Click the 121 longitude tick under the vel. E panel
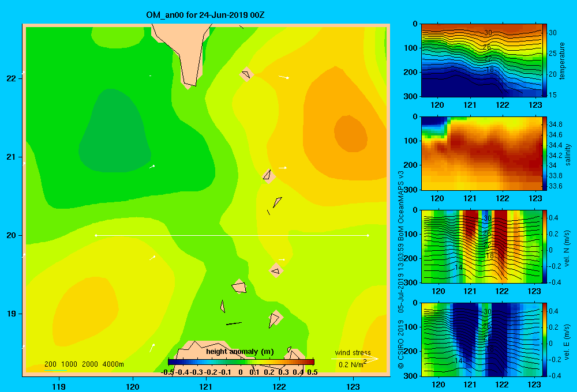This screenshot has width=577, height=392. tap(470, 385)
